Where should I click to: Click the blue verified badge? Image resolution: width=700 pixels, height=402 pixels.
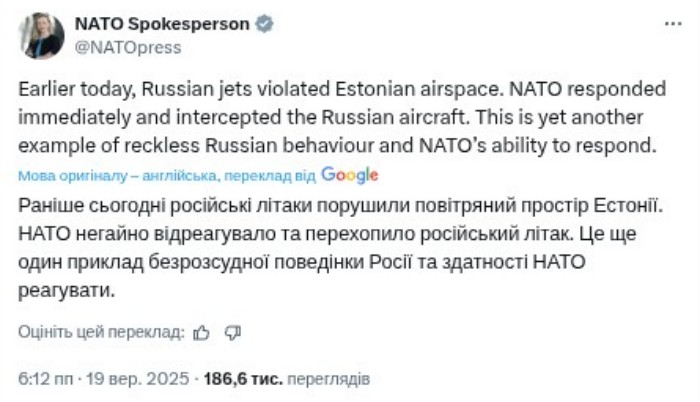tap(261, 25)
